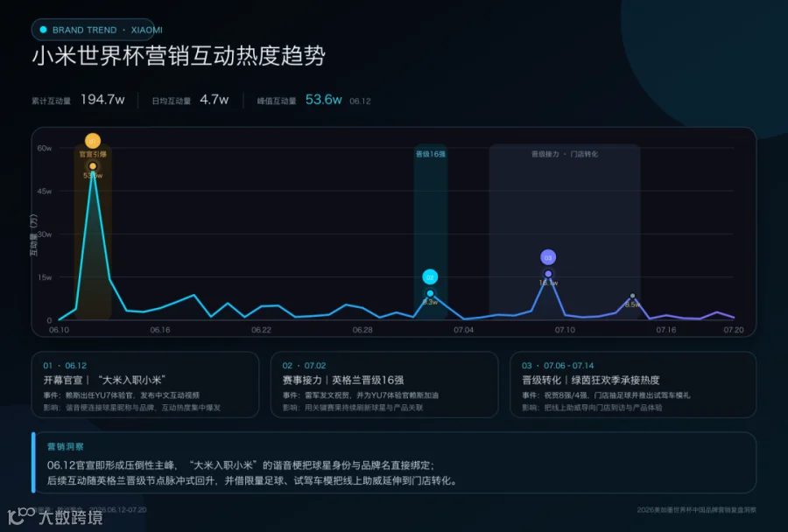Select the 53.6w peak data point
The image size is (788, 532).
coord(93,165)
